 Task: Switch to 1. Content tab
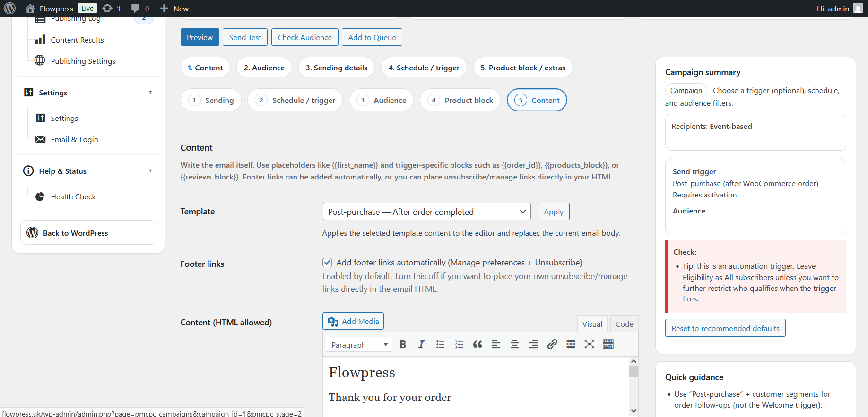205,68
